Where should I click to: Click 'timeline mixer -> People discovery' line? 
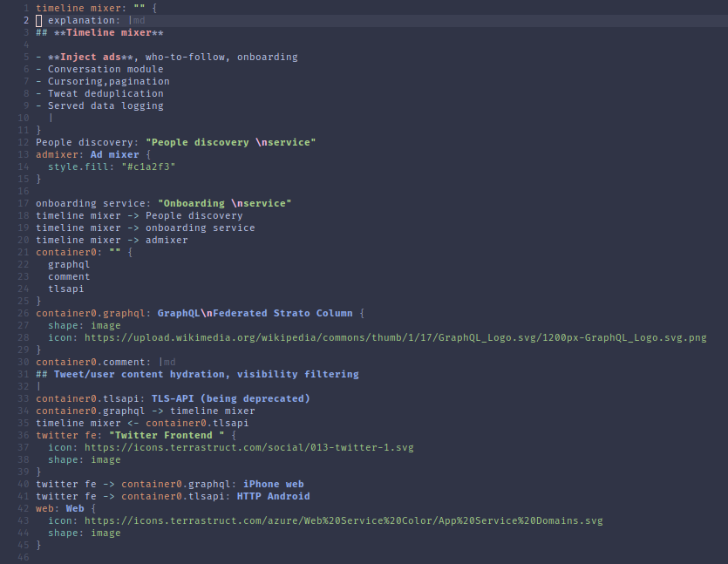139,216
